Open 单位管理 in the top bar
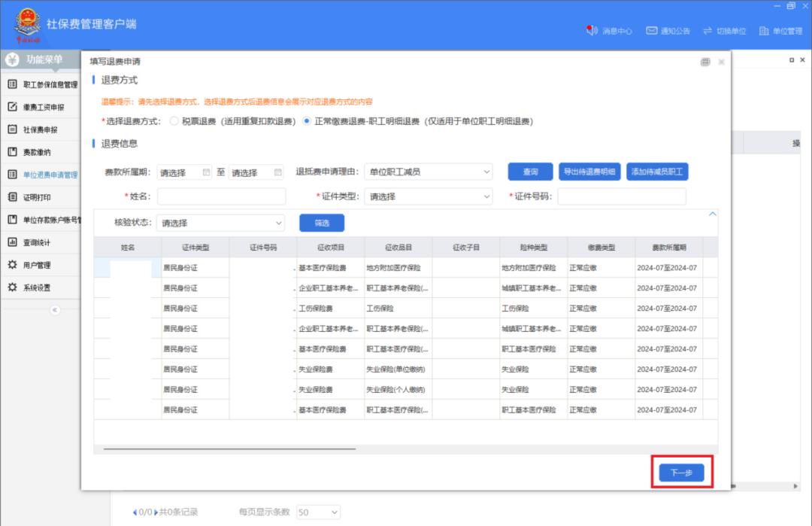Screen dimensions: 812x526 [764, 31]
